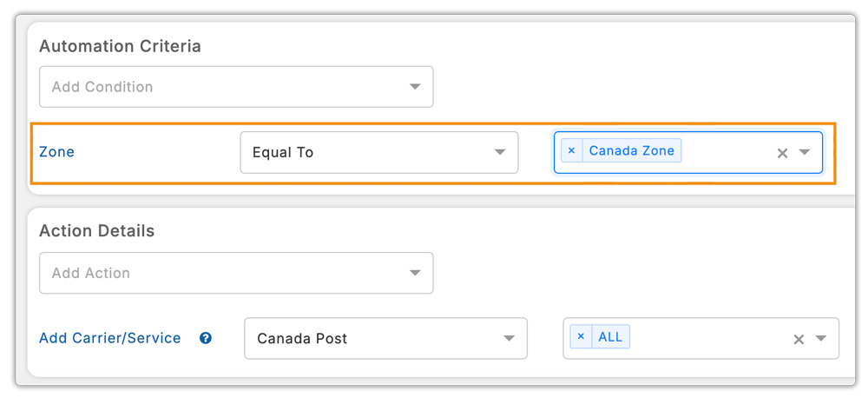Open help icon beside Add Carrier/Service
The height and width of the screenshot is (398, 868).
pos(206,338)
